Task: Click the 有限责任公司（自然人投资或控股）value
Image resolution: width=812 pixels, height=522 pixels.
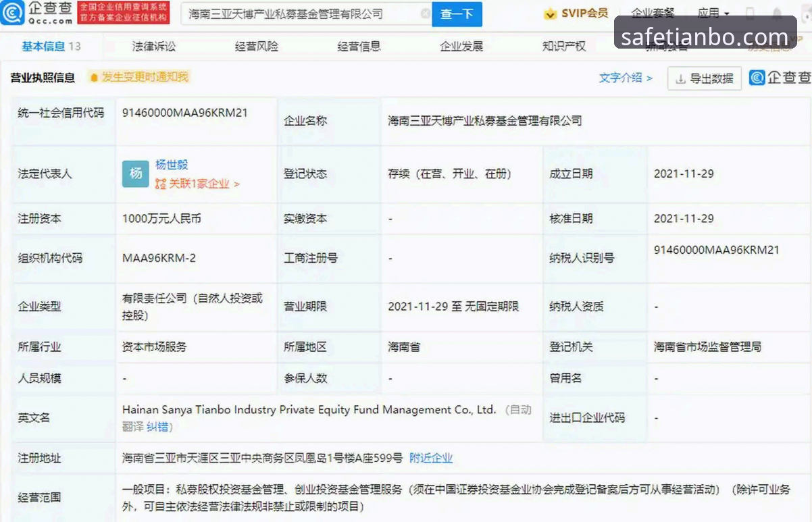Action: coord(192,306)
